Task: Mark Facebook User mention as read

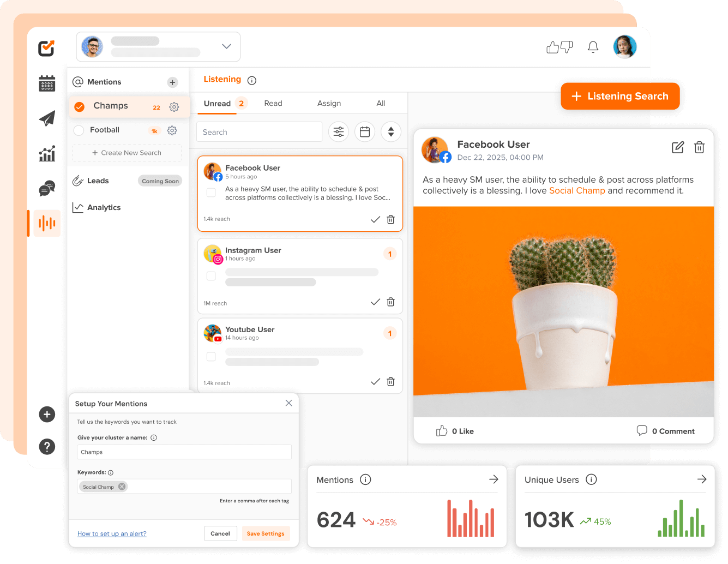Action: click(x=375, y=219)
